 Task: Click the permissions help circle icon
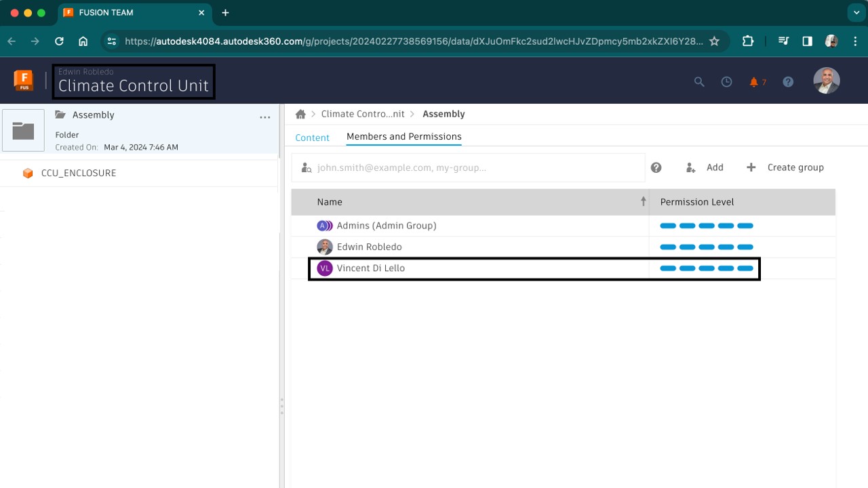[x=656, y=167]
